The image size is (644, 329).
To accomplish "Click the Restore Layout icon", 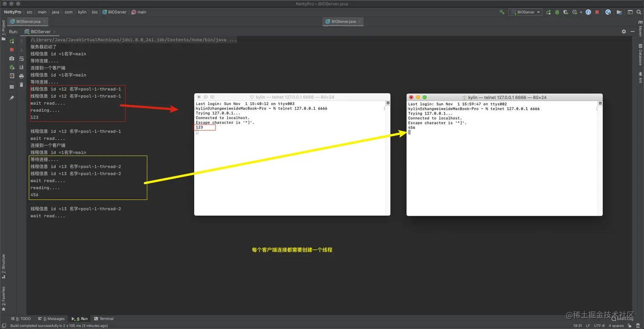I will [11, 86].
